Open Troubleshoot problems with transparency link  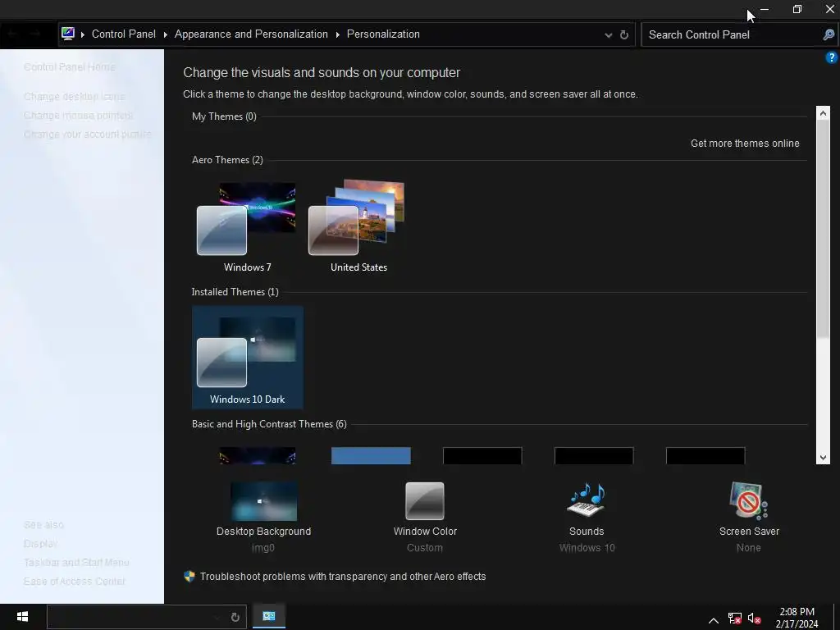tap(343, 577)
